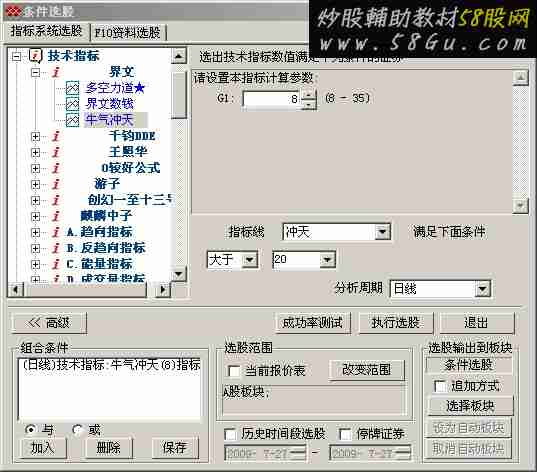This screenshot has height=472, width=537.
Task: Click the 执行选股 button
Action: pos(396,323)
